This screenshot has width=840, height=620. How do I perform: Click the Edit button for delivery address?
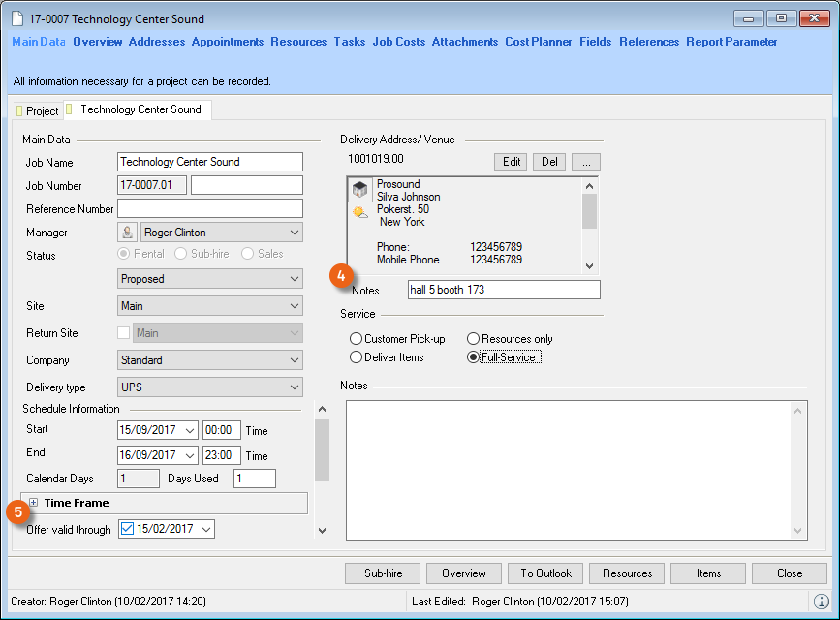[511, 162]
